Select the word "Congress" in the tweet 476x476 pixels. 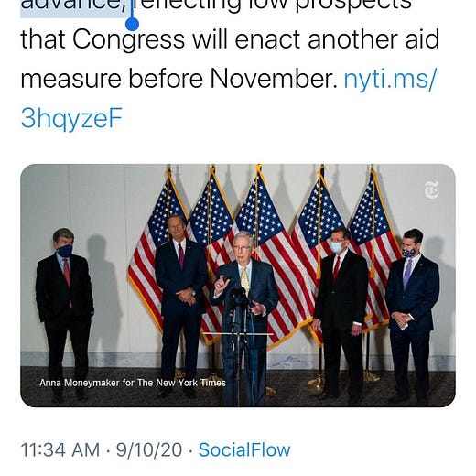[128, 39]
